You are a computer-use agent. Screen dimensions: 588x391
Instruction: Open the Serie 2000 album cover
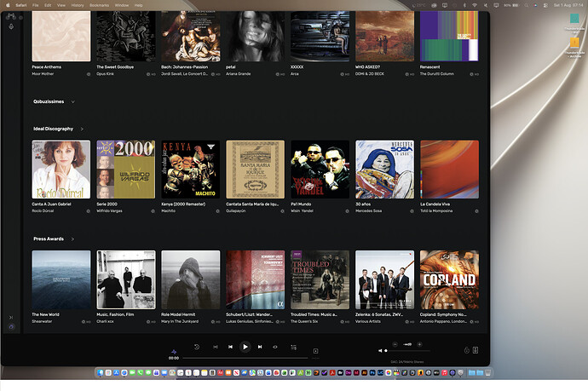[125, 170]
